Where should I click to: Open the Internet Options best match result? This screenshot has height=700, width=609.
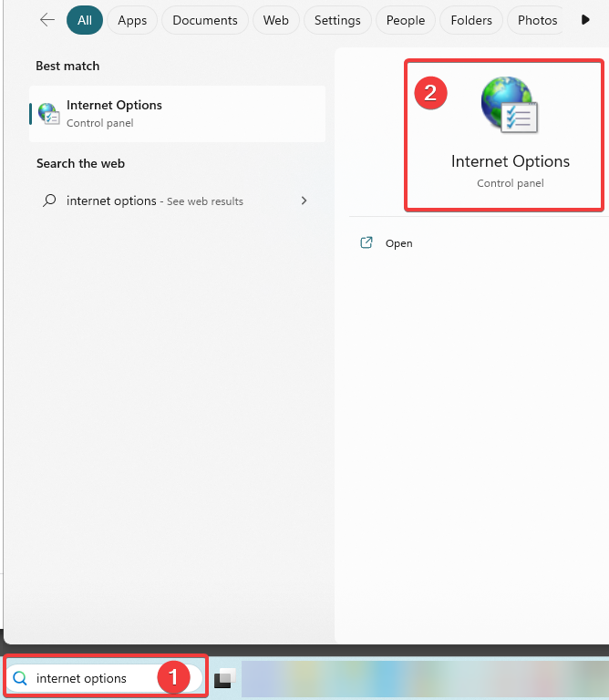(177, 114)
